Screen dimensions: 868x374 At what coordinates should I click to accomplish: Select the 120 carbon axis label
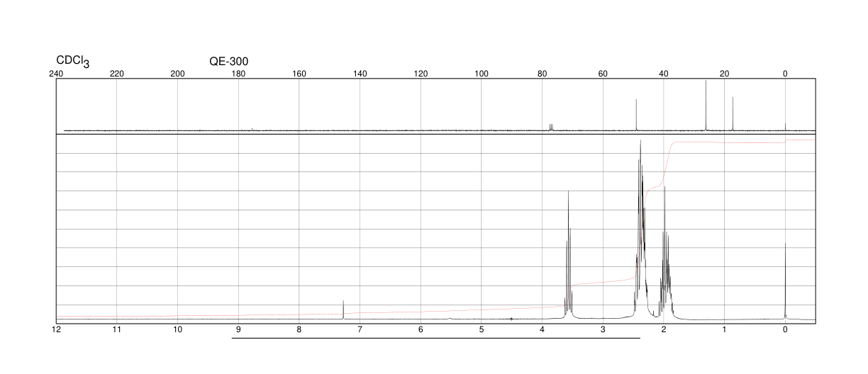pos(421,74)
